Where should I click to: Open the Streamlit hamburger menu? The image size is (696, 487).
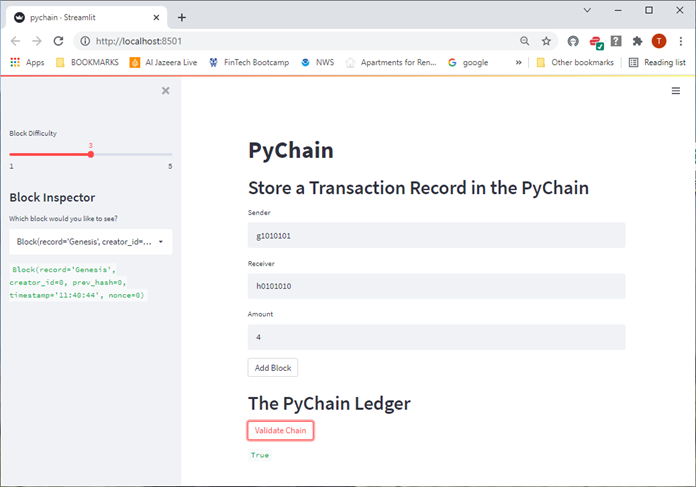coord(676,91)
